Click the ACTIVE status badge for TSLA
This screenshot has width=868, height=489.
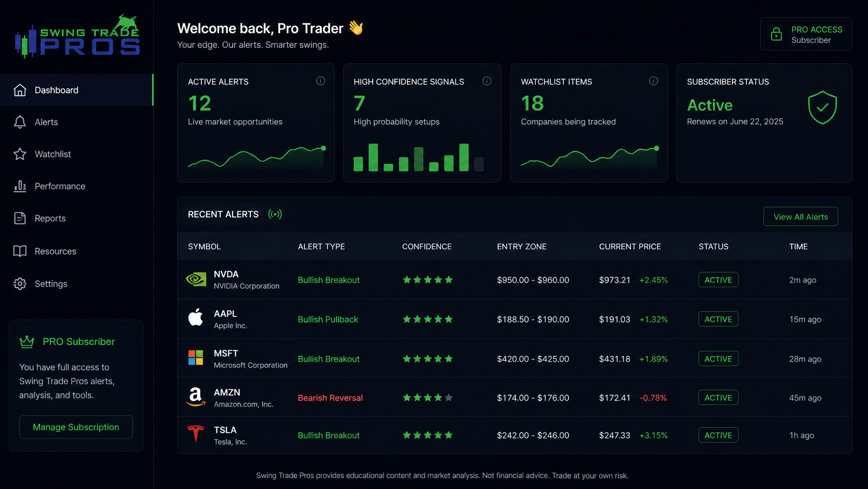718,435
